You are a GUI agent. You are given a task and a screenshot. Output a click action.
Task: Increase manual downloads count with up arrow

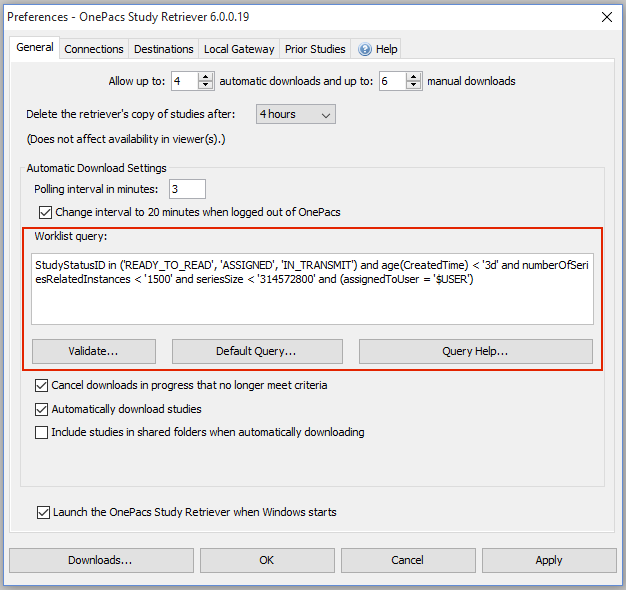click(x=414, y=77)
